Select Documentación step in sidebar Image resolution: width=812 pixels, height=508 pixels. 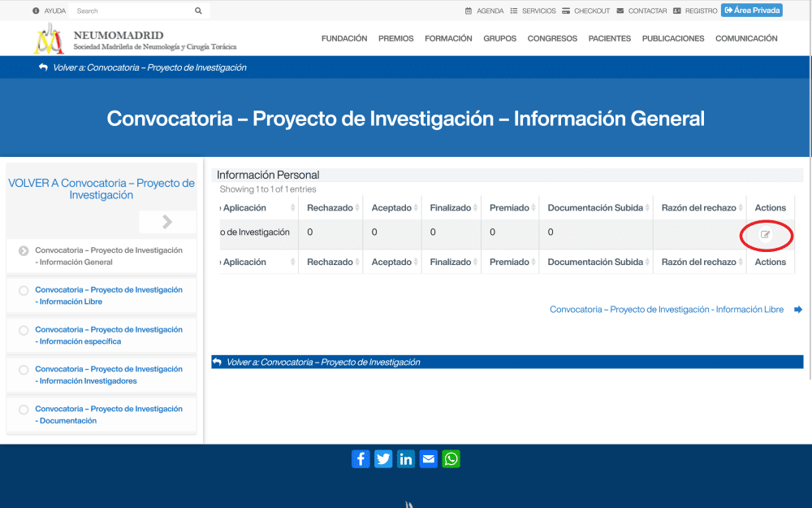108,415
